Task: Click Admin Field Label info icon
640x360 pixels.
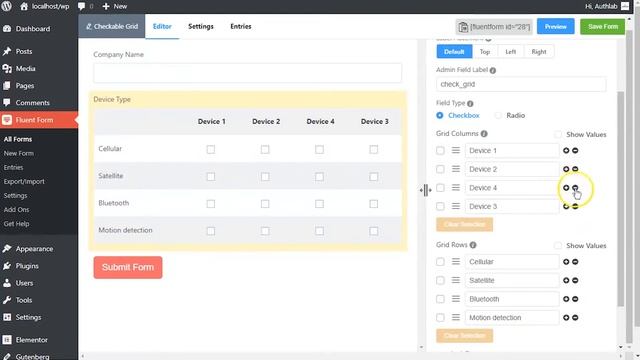Action: pyautogui.click(x=493, y=70)
